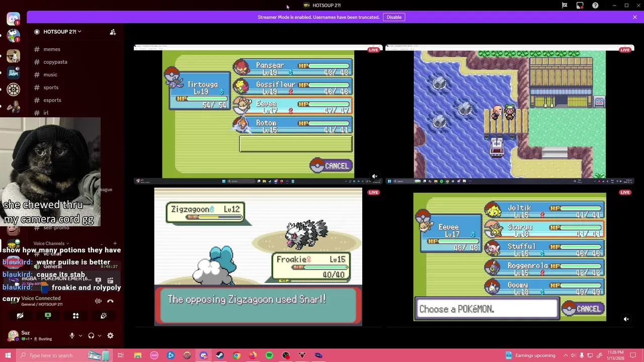644x362 pixels.
Task: Open User Settings gear icon
Action: [110, 335]
